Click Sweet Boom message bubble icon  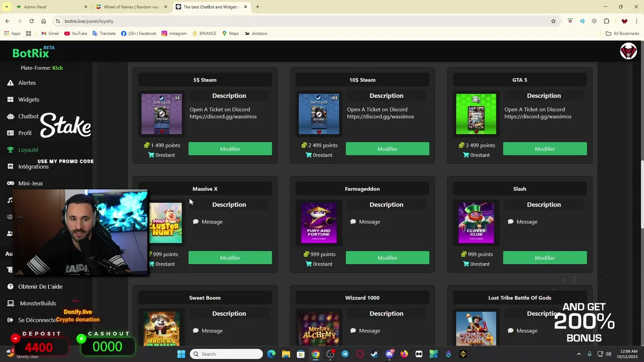tap(196, 331)
